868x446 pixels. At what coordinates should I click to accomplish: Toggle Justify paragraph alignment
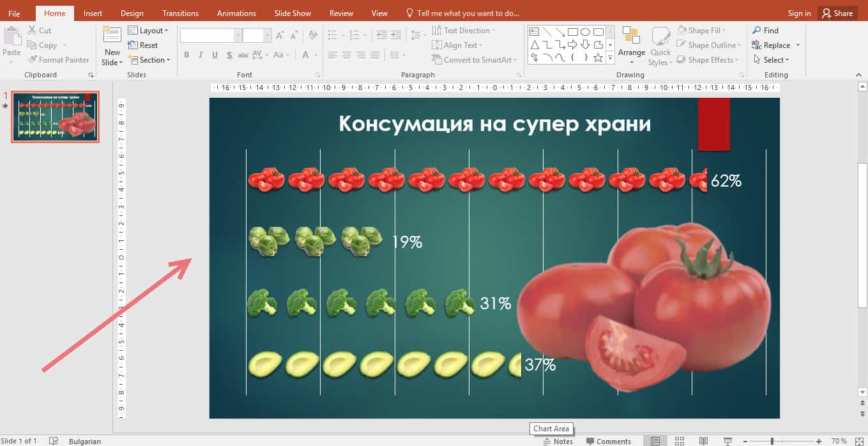pyautogui.click(x=375, y=55)
